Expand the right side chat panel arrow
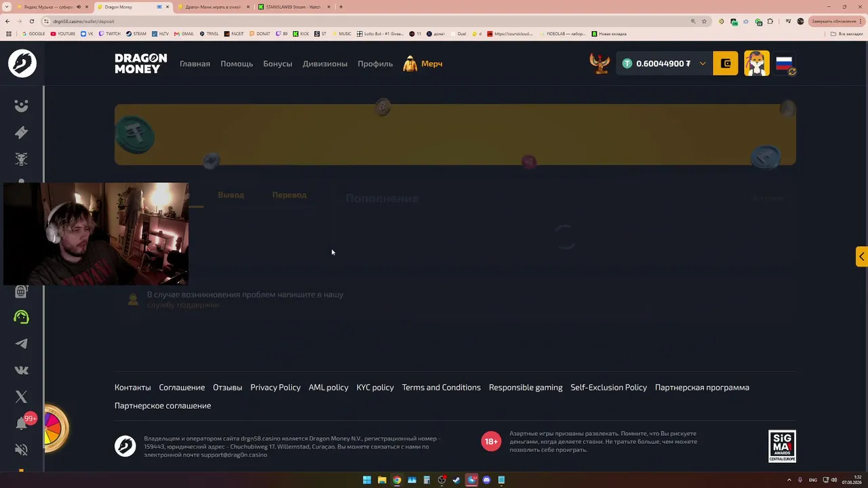The width and height of the screenshot is (868, 488). coord(861,256)
